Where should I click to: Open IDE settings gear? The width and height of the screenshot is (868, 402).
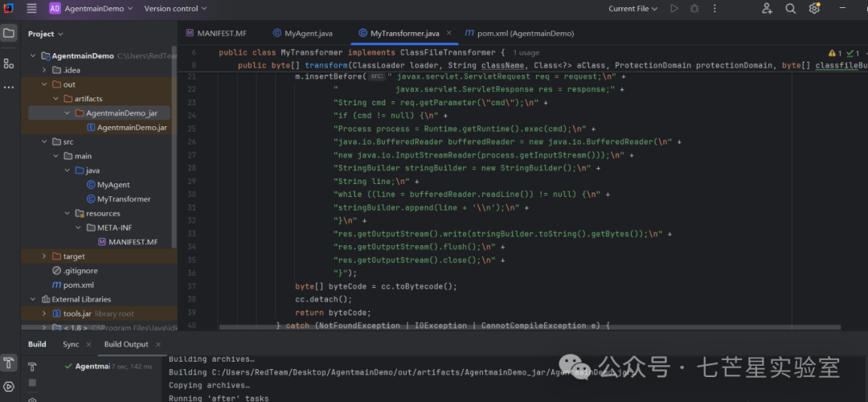[x=813, y=8]
